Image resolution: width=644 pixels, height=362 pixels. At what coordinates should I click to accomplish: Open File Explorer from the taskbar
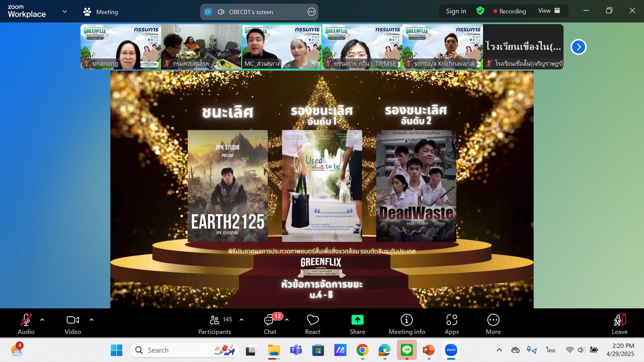click(274, 350)
